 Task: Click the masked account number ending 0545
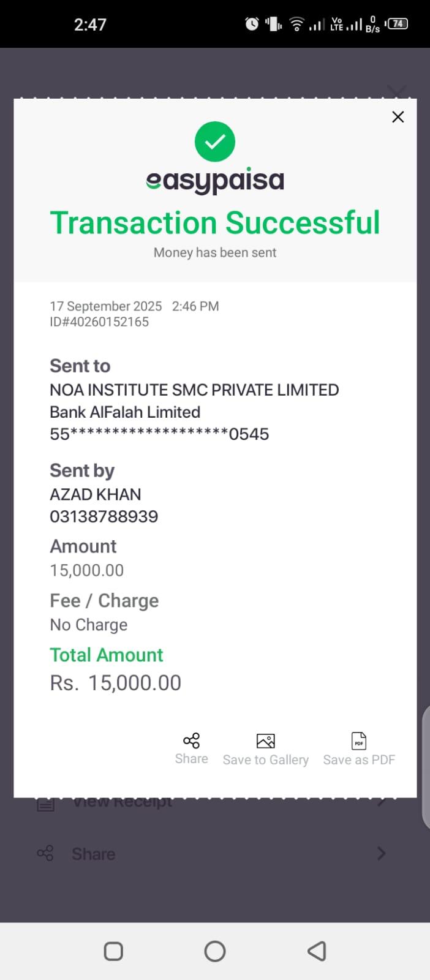[159, 434]
